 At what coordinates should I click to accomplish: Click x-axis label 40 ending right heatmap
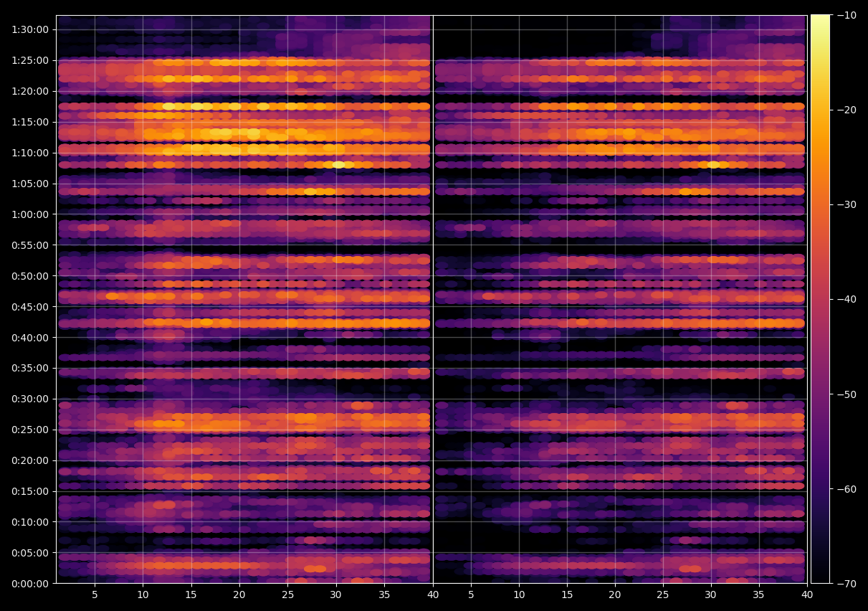(807, 595)
